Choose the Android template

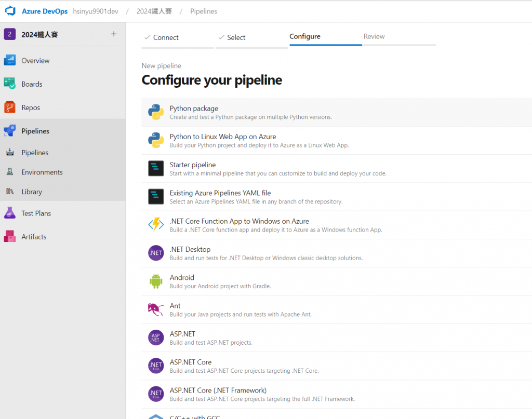click(x=337, y=281)
